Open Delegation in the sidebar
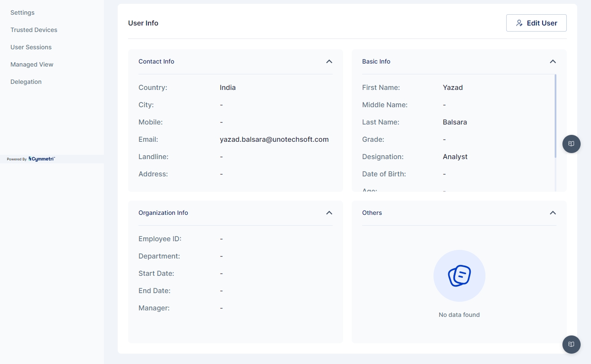591x364 pixels. (26, 82)
